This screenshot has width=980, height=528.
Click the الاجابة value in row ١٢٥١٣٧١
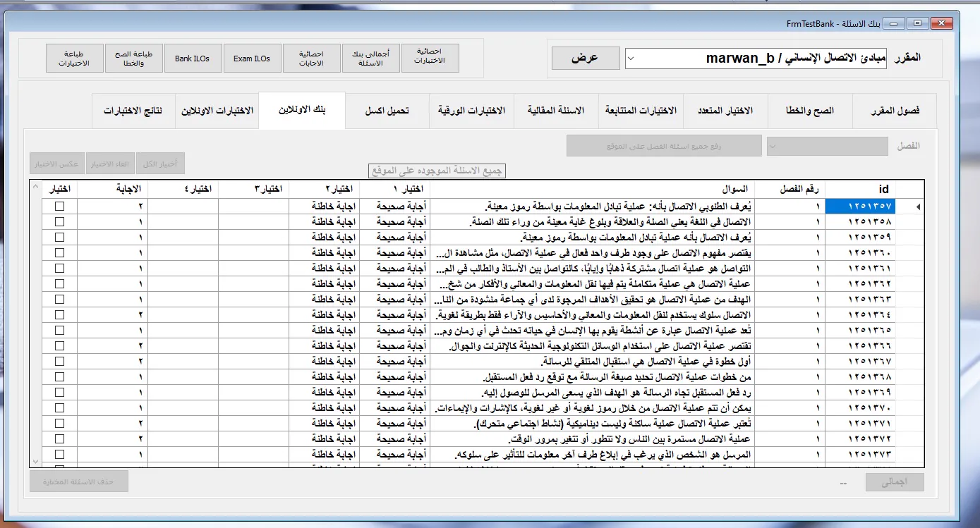(112, 424)
